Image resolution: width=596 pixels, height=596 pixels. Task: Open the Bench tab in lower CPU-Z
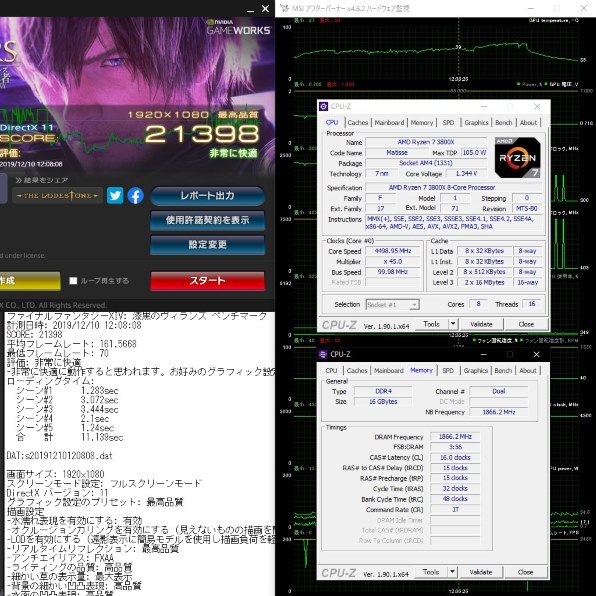coord(503,370)
